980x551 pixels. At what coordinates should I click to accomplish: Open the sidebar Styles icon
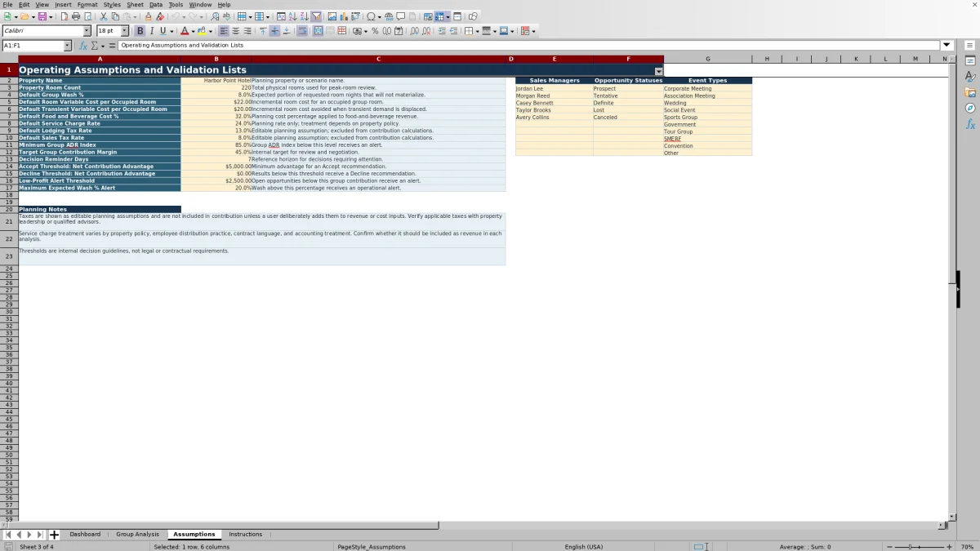[x=970, y=77]
